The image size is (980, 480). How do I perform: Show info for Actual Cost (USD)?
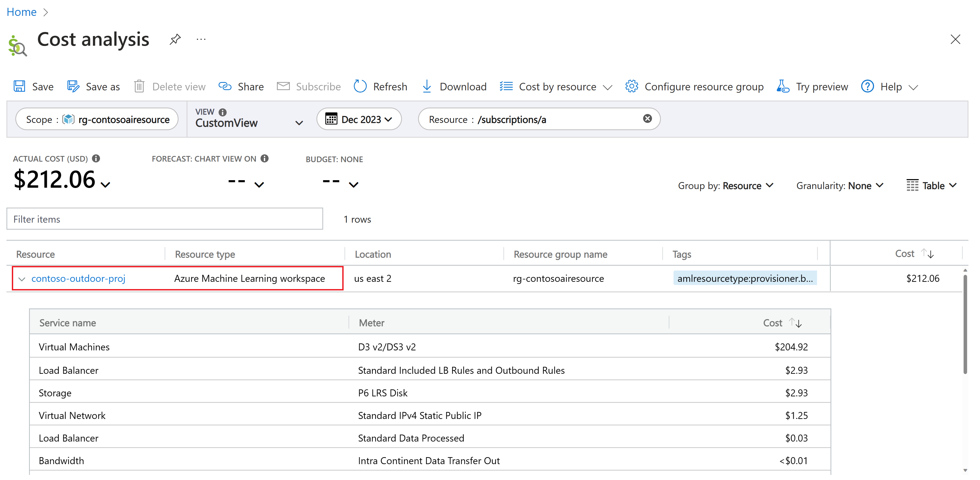pyautogui.click(x=96, y=158)
